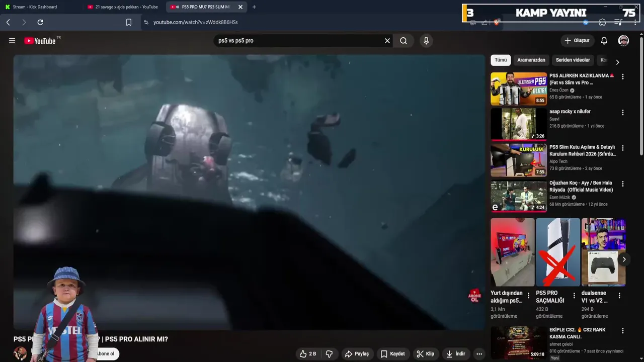This screenshot has height=362, width=644.
Task: Open a new browser tab
Action: (x=254, y=7)
